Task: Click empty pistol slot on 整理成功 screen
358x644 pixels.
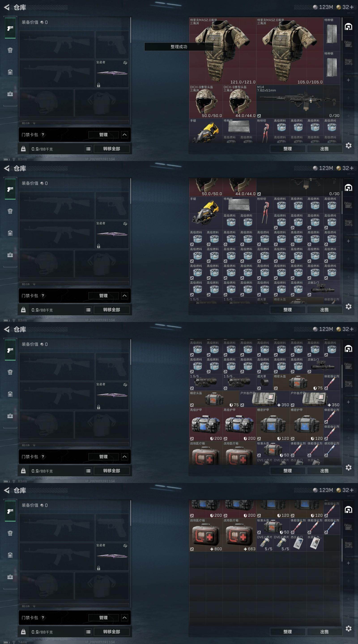Action: pos(112,45)
